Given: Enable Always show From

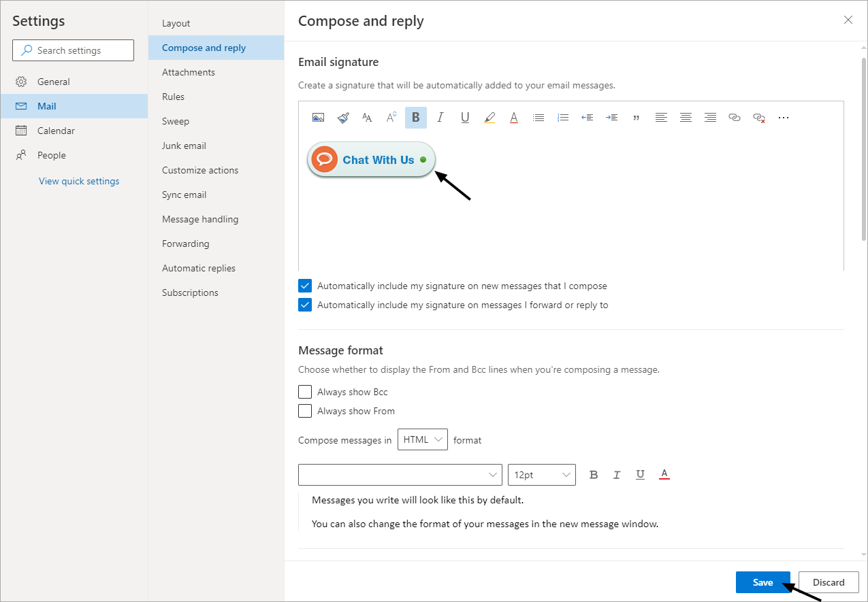Looking at the screenshot, I should [x=305, y=412].
